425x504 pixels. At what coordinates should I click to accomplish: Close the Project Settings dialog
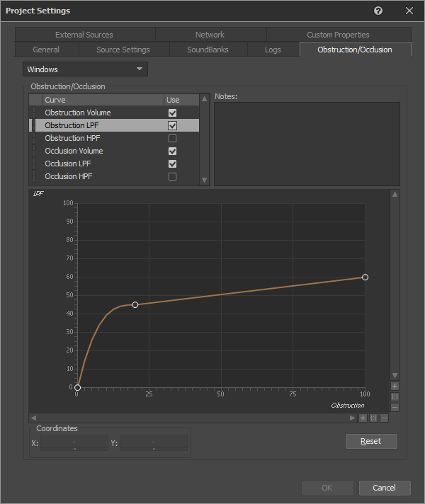coord(409,11)
